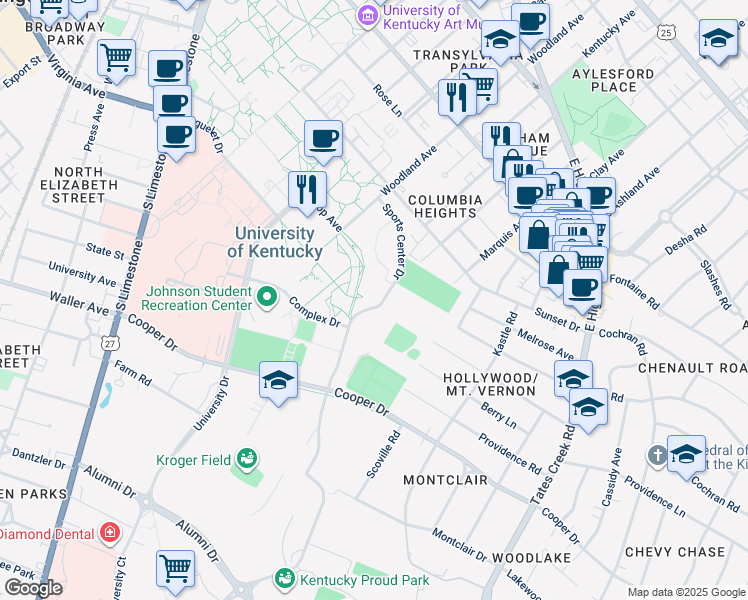This screenshot has height=600, width=748.
Task: Click the coffee cup marker above Sunset Dr
Action: point(582,289)
